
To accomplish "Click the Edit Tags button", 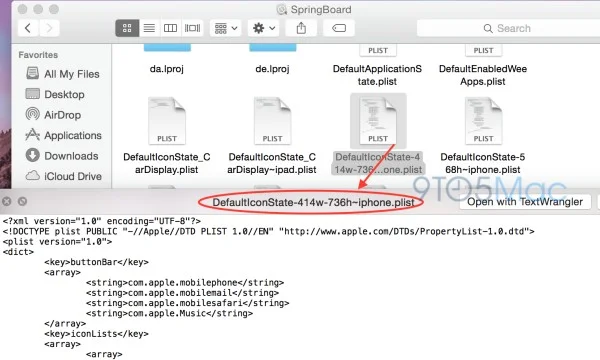I will tap(339, 28).
